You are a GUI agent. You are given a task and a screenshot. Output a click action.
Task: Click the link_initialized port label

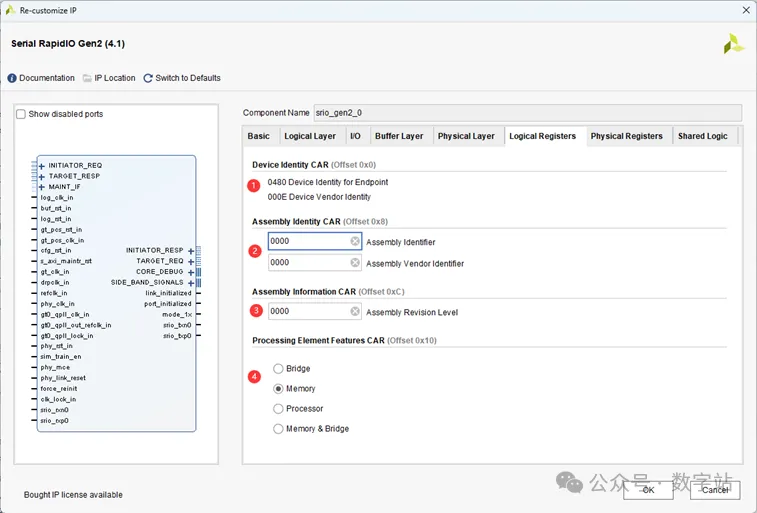(x=168, y=293)
